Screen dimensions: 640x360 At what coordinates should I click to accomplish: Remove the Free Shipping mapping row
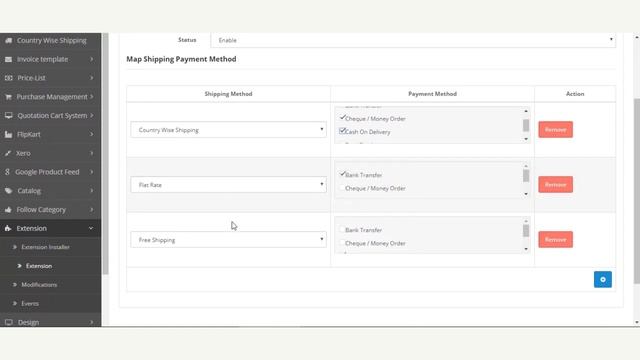pyautogui.click(x=556, y=240)
